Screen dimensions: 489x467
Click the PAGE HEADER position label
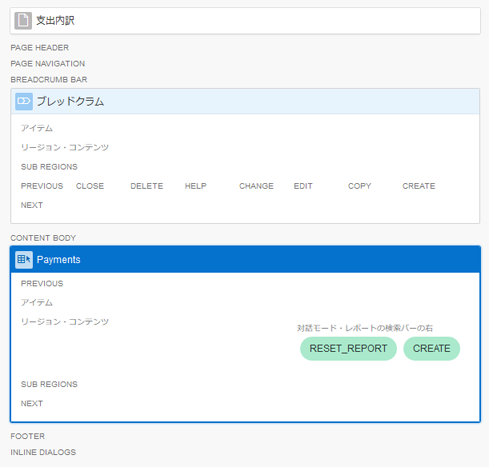point(40,48)
